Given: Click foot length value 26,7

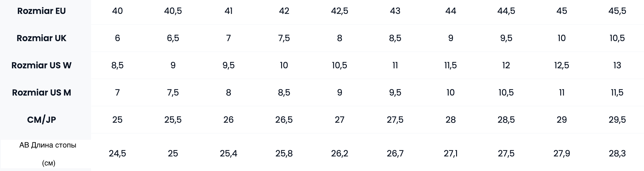Looking at the screenshot, I should click(x=395, y=154).
